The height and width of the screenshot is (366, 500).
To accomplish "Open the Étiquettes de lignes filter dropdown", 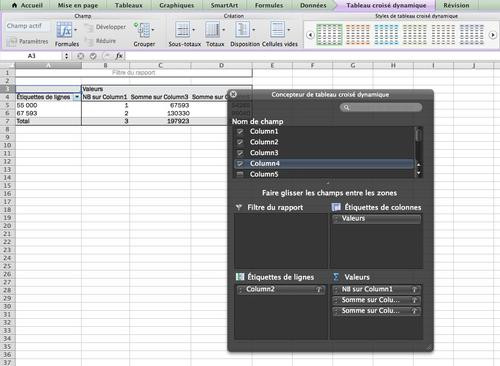I will [x=77, y=97].
